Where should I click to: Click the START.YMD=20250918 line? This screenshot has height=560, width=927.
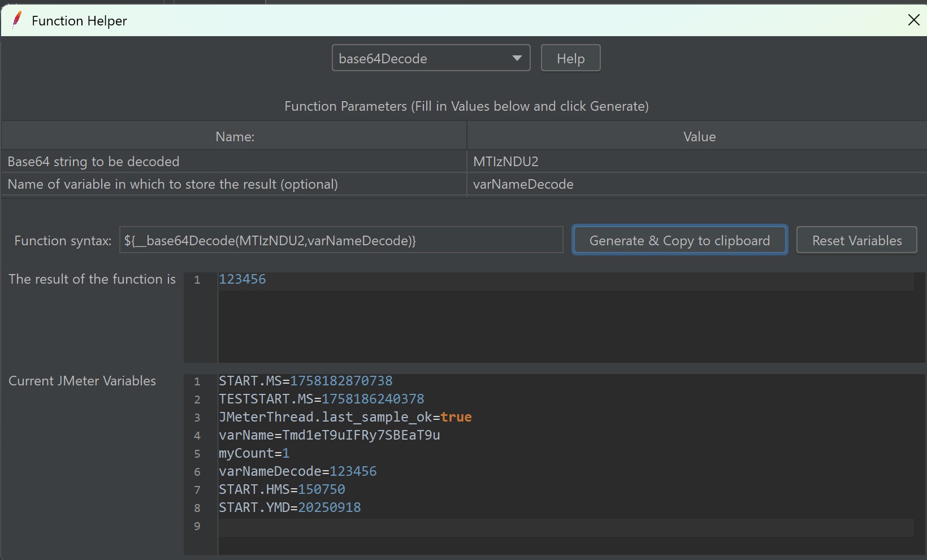click(x=289, y=507)
